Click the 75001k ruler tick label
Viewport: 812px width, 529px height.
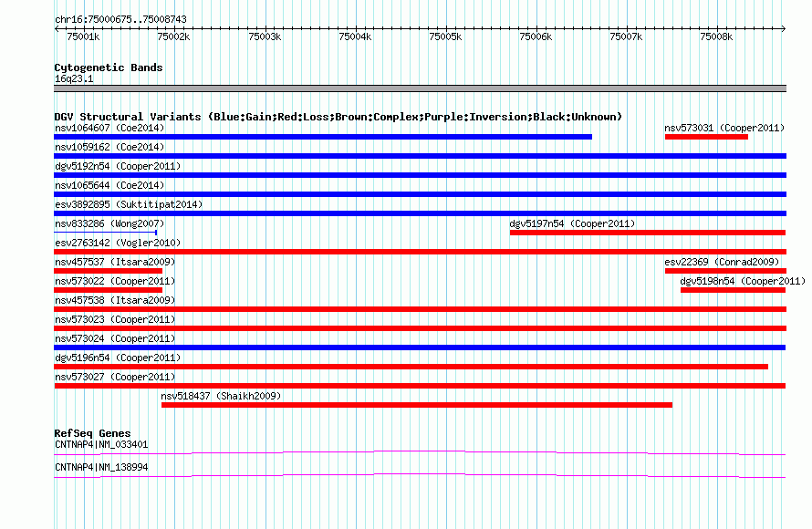click(83, 36)
